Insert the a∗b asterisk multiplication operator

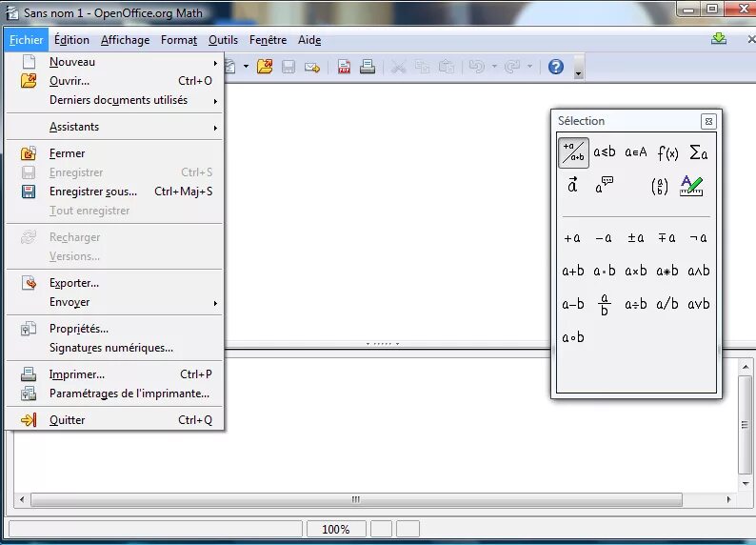click(x=667, y=271)
